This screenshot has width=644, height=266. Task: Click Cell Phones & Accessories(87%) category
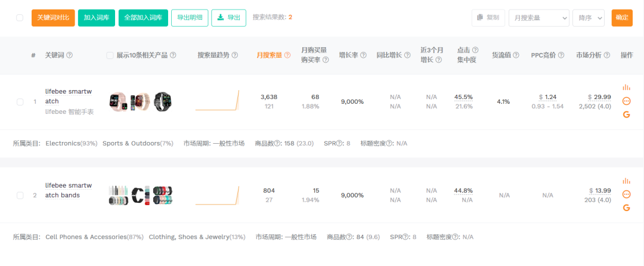pos(94,237)
